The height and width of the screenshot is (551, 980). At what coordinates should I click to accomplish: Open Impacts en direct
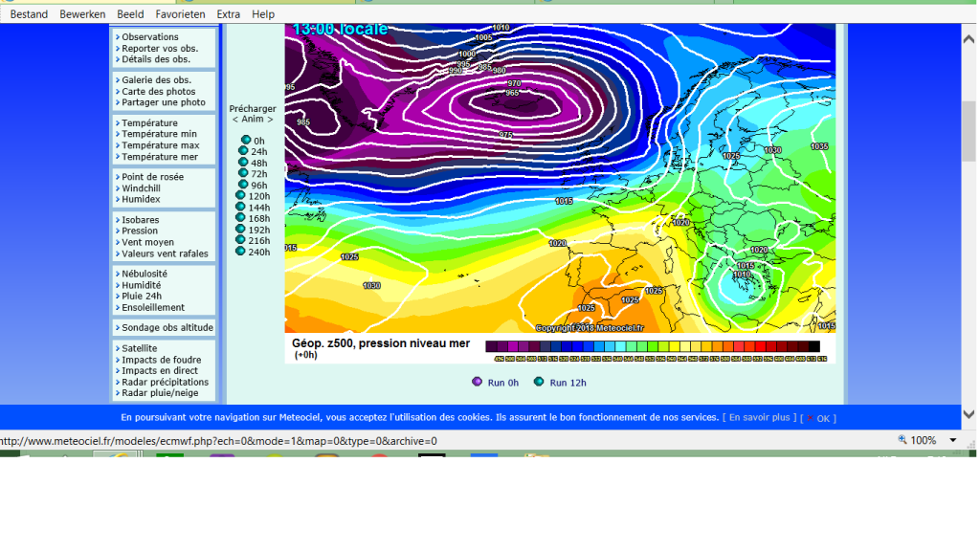[160, 370]
